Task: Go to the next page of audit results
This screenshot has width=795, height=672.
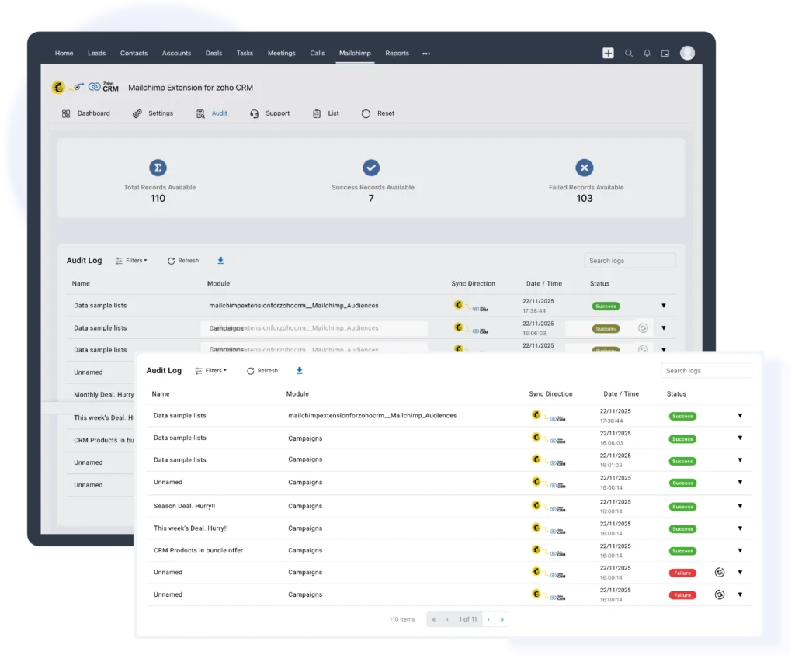Action: 488,619
